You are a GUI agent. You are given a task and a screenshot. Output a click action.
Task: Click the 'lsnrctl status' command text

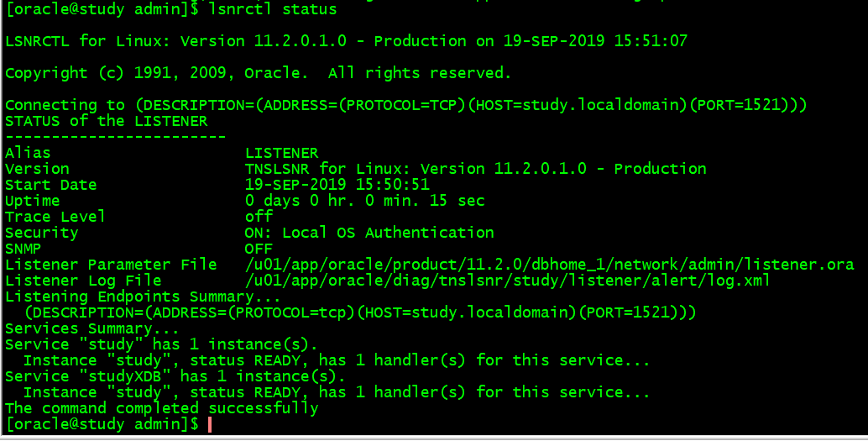(x=273, y=9)
